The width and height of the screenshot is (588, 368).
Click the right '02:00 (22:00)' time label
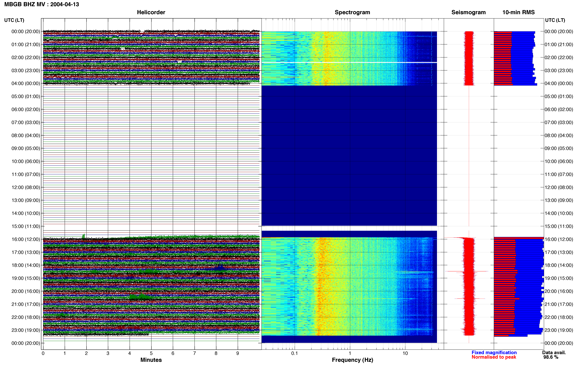(559, 57)
